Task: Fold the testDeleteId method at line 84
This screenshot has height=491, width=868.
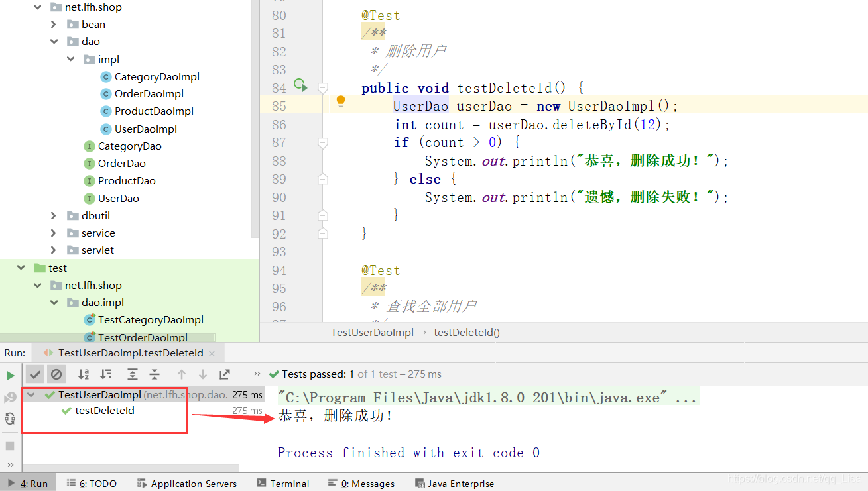Action: [x=323, y=87]
